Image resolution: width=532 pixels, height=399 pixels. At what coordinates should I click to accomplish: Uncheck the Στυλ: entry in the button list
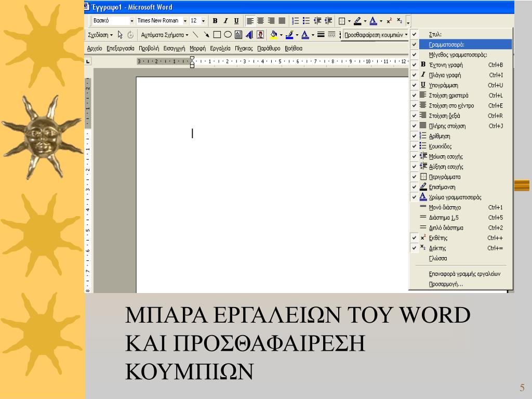coord(461,34)
